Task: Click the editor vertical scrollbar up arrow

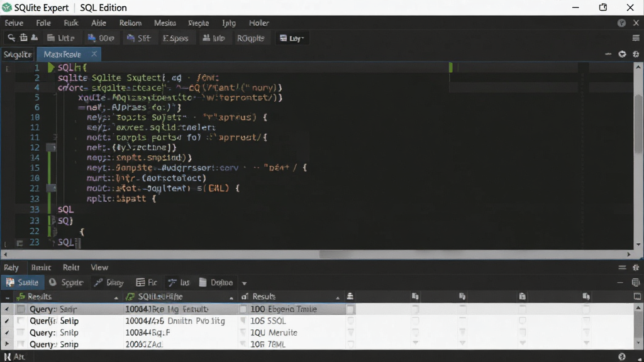Action: coord(638,67)
